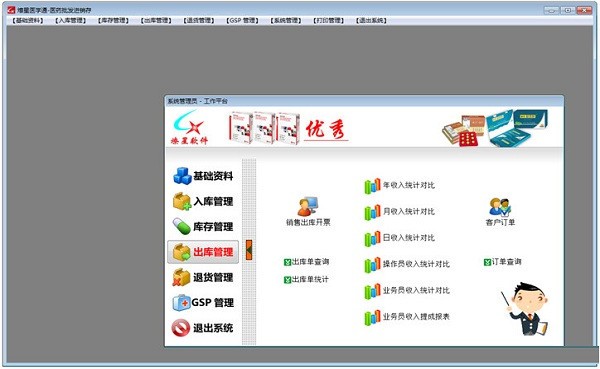Click the 订单查询 link

[503, 262]
